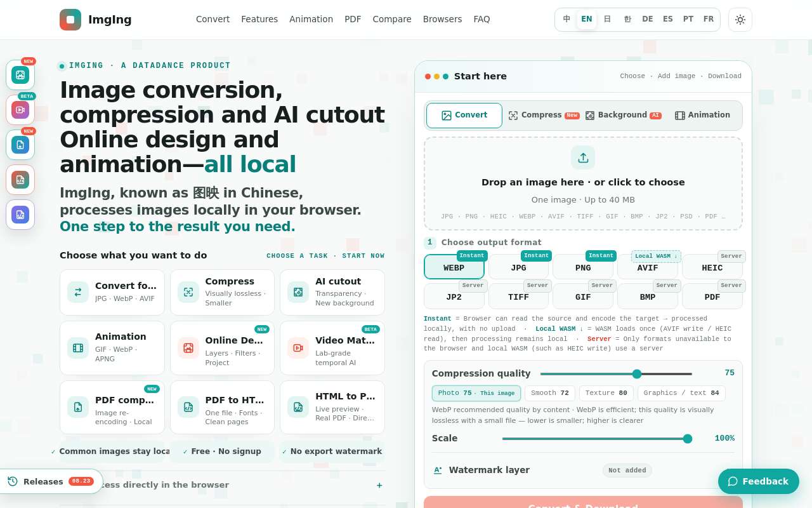Open the Convert nav menu item
Viewport: 812px width, 508px height.
[213, 19]
